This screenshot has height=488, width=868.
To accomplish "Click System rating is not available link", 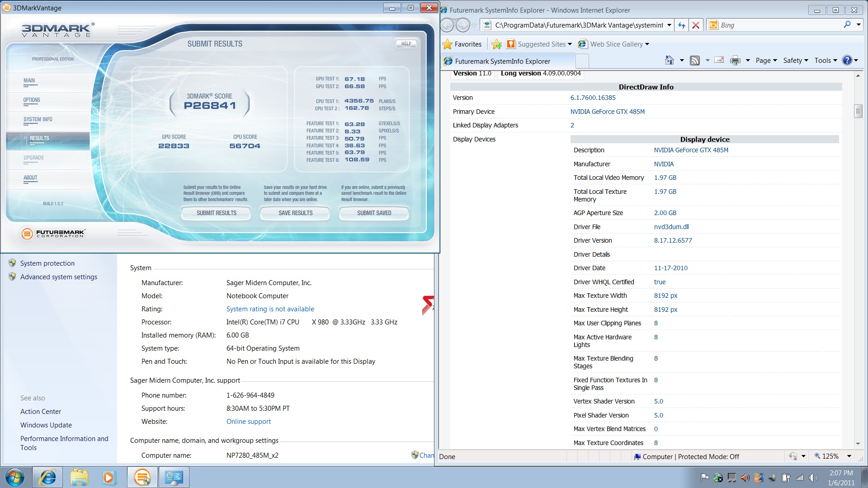I will (270, 309).
